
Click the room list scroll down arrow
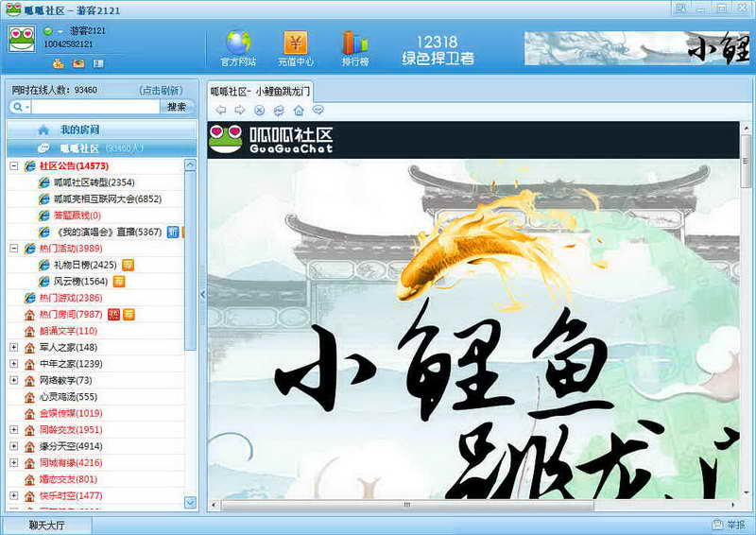click(x=191, y=503)
